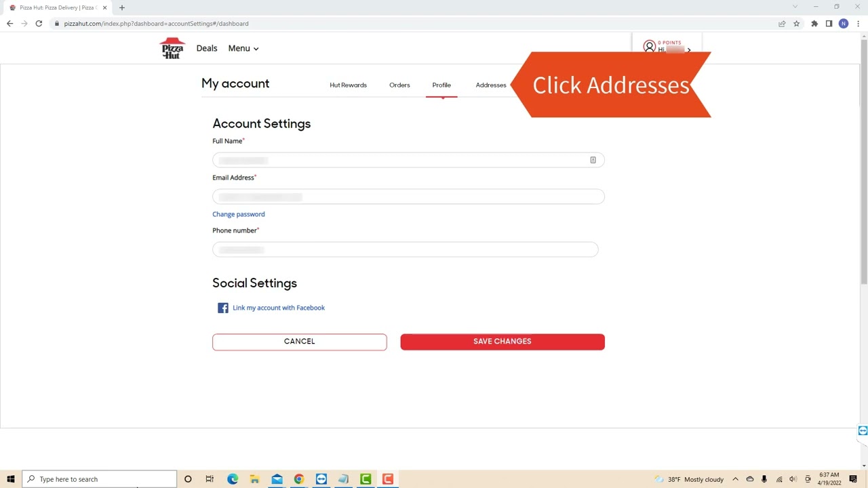868x488 pixels.
Task: Click the Phone number input field
Action: pyautogui.click(x=406, y=249)
